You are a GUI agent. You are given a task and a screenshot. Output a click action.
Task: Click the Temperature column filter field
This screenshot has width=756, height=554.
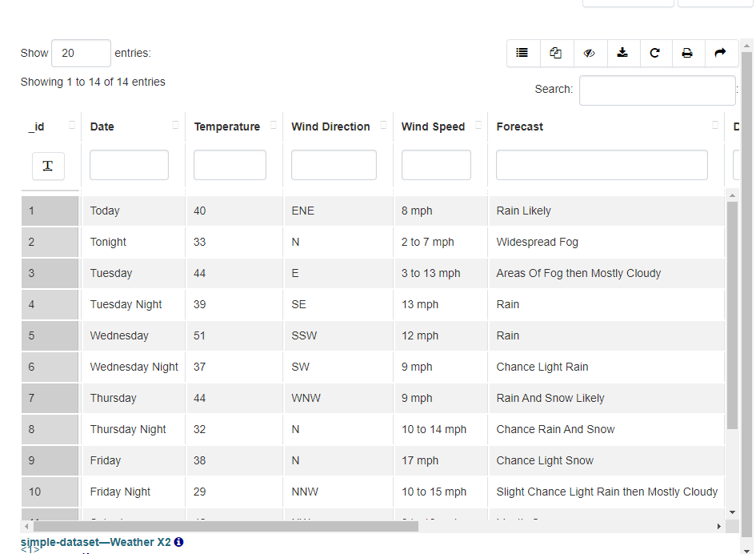(230, 165)
